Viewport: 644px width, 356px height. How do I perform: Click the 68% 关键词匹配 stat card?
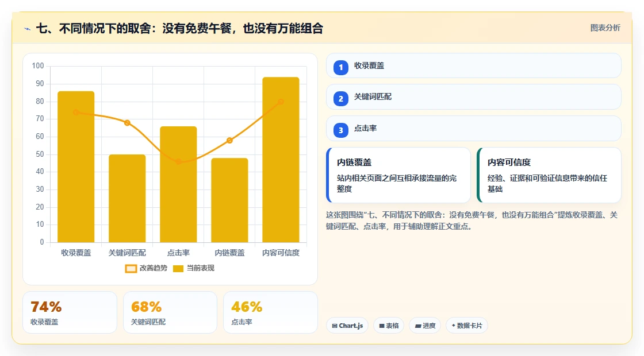pyautogui.click(x=170, y=312)
